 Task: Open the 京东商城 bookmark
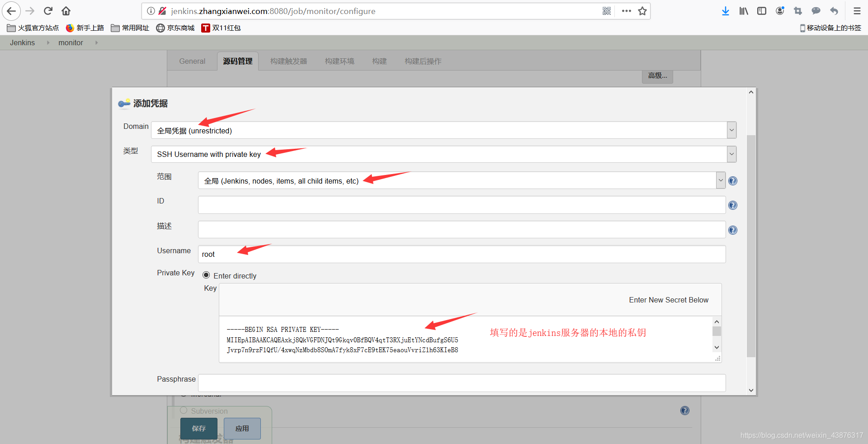click(x=175, y=28)
